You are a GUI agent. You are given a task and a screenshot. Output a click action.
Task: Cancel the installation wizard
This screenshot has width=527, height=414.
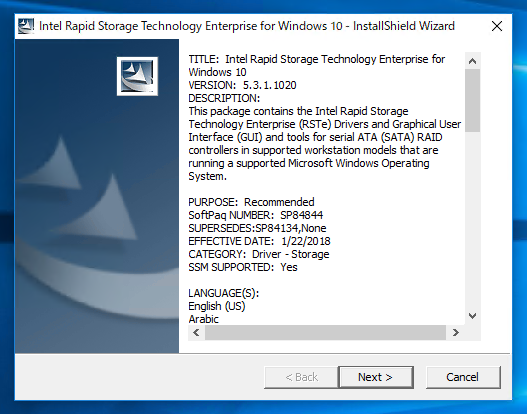463,377
